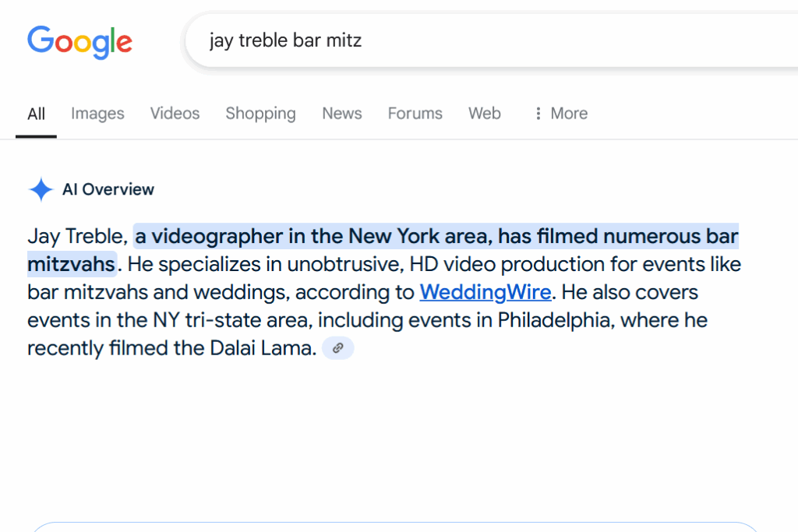The image size is (798, 532).
Task: Click the AI Overview heading label
Action: [x=108, y=189]
